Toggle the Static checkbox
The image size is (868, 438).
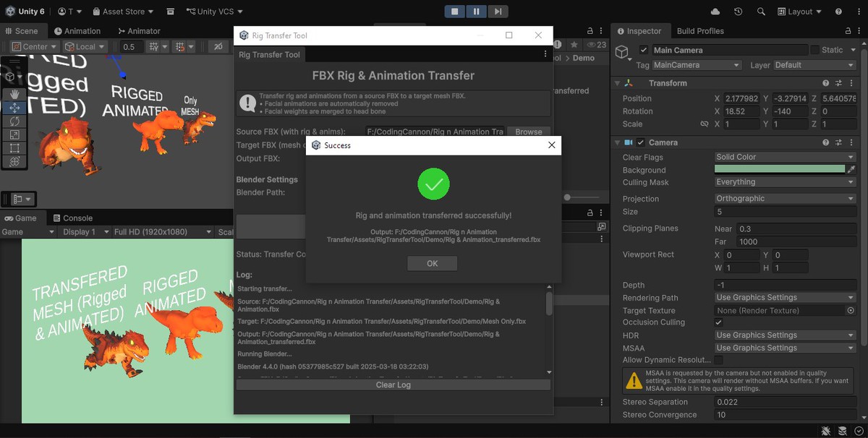point(814,50)
